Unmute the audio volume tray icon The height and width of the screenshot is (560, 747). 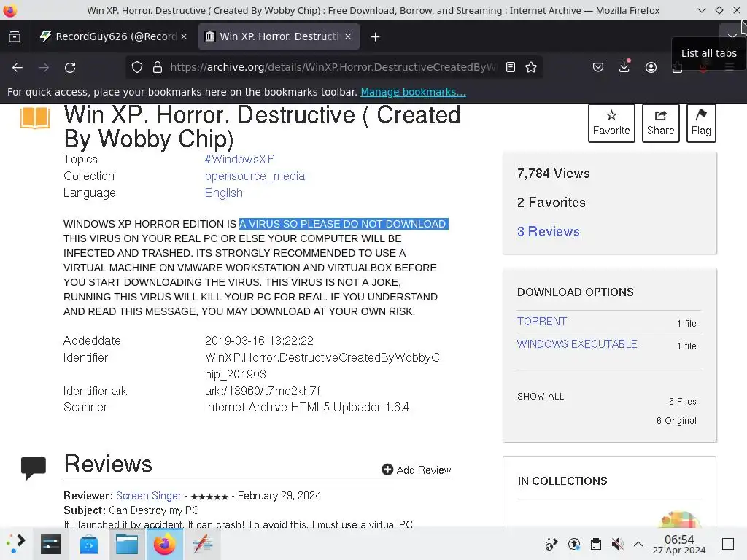click(x=617, y=544)
